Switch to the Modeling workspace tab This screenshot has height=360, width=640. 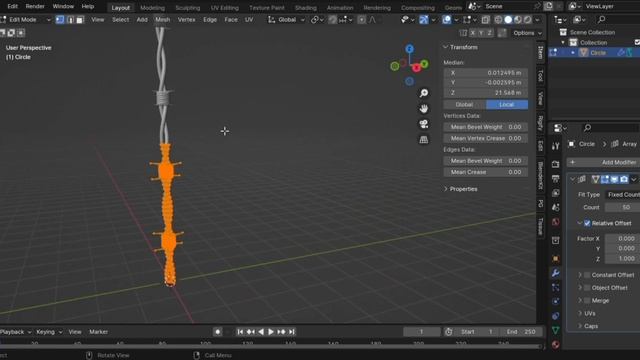tap(152, 8)
